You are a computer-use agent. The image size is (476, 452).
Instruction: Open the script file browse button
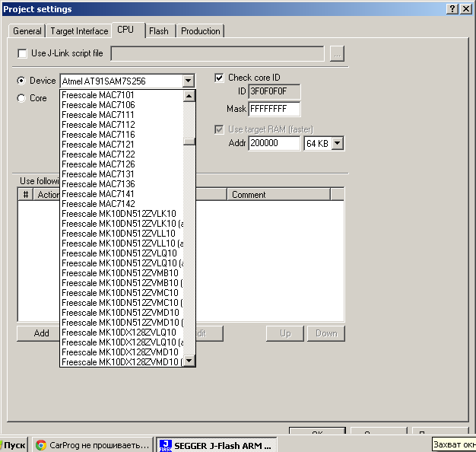pos(337,54)
